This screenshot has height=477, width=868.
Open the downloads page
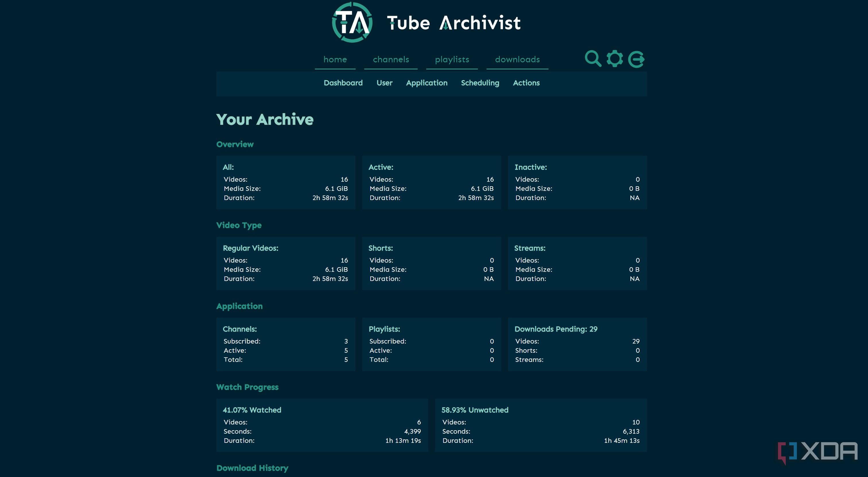517,60
